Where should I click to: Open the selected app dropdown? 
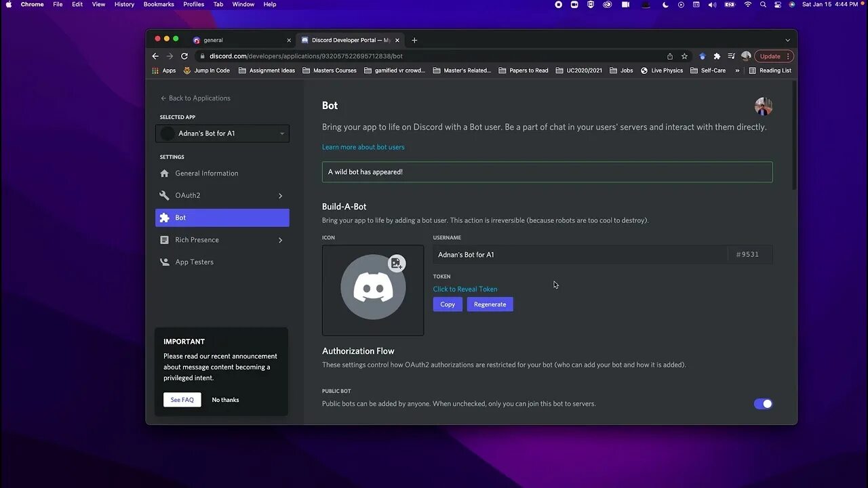pos(222,134)
